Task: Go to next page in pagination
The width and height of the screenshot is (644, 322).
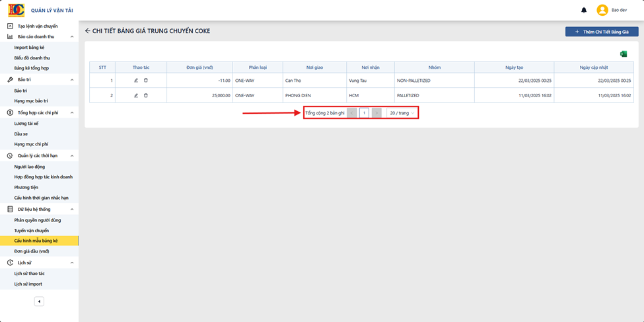Action: tap(376, 112)
